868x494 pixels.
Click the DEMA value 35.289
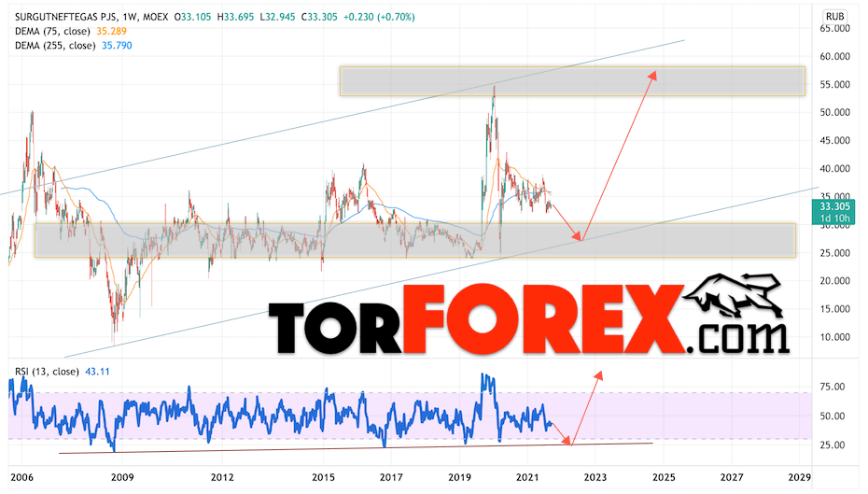pyautogui.click(x=112, y=32)
